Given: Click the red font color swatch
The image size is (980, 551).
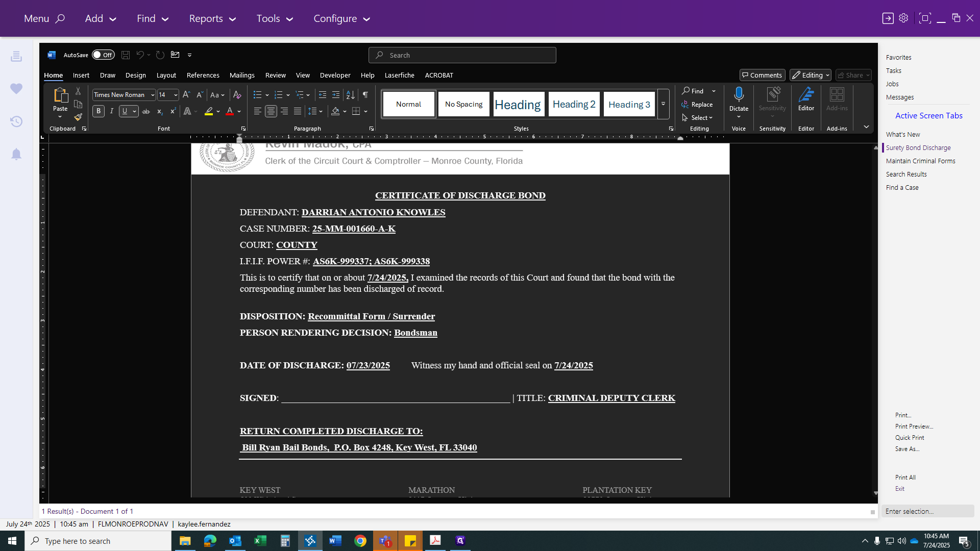Looking at the screenshot, I should 230,111.
